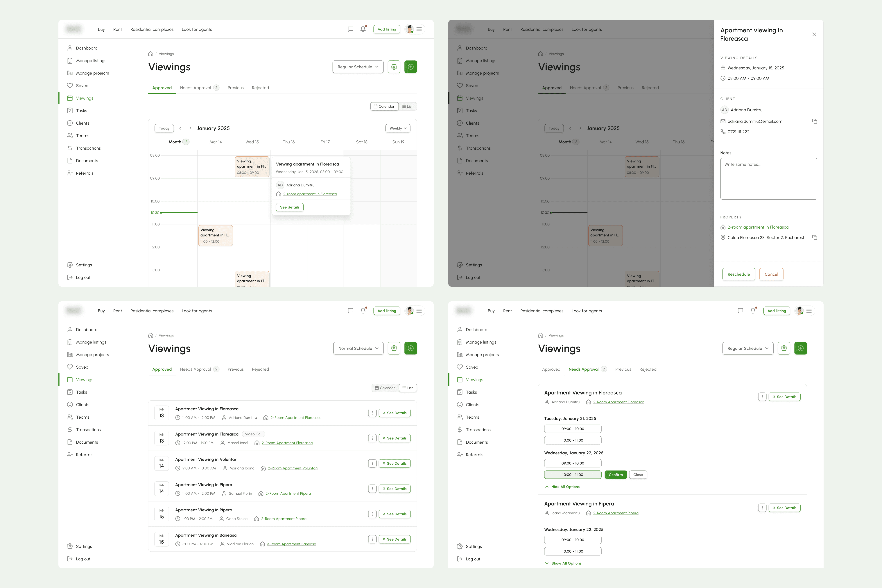Click the Write some notes text area

(x=768, y=178)
